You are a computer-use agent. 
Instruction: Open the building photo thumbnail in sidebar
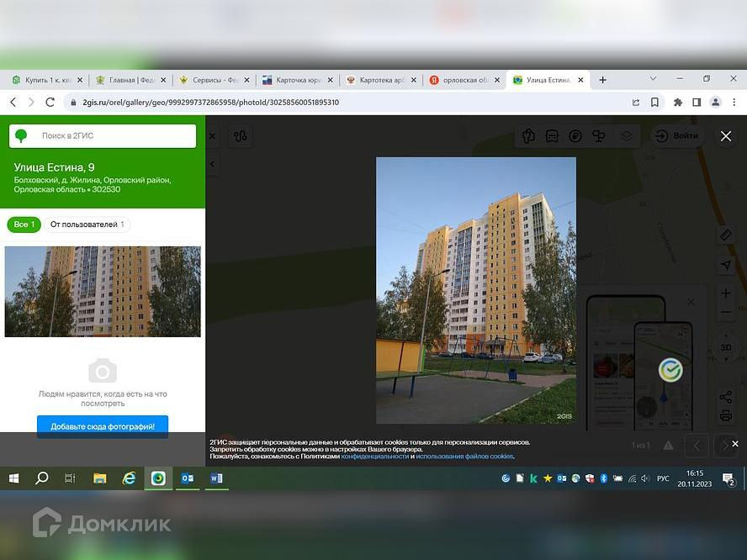coord(103,292)
